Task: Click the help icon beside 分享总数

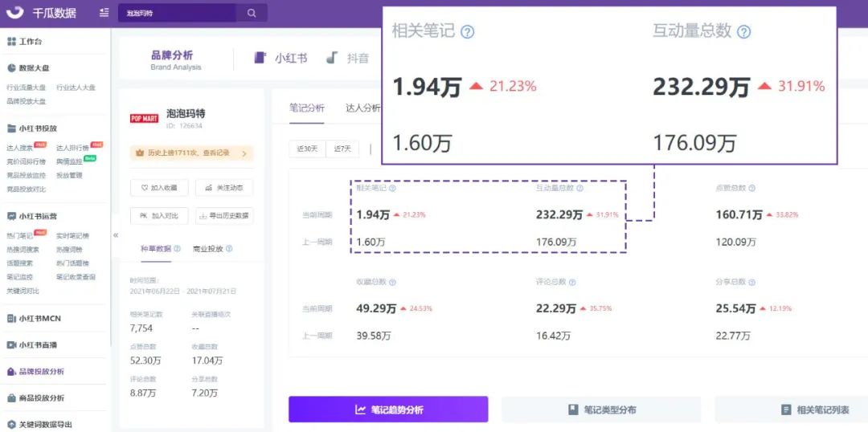Action: (751, 283)
